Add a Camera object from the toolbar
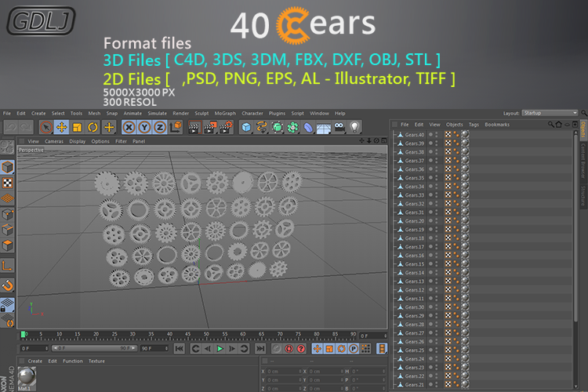Viewport: 588px width, 392px height. (x=339, y=128)
